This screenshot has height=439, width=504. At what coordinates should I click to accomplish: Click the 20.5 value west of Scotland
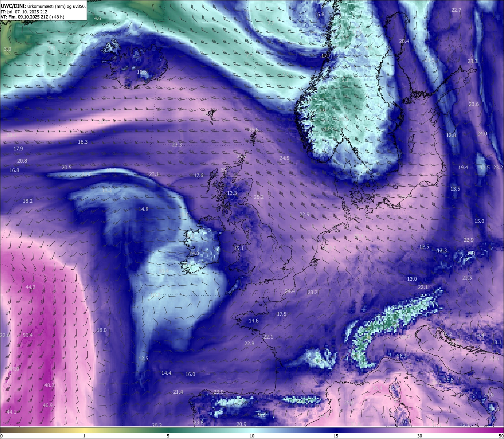coord(67,168)
